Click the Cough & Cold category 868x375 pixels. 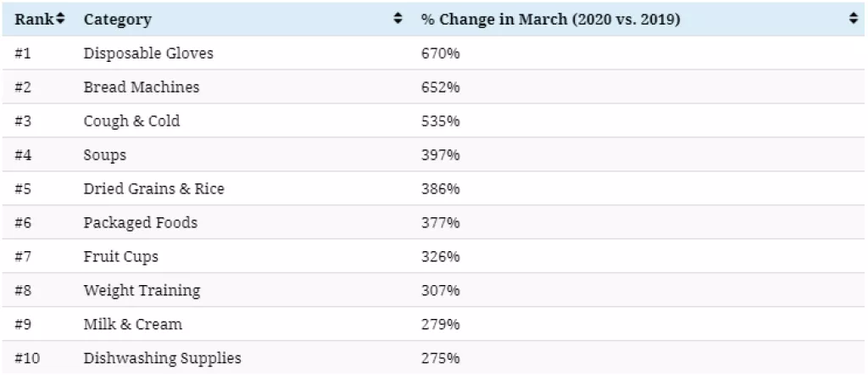coord(131,121)
